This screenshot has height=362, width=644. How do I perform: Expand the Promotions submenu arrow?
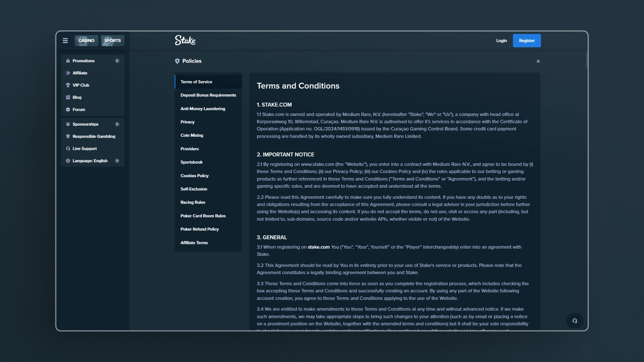pos(117,61)
